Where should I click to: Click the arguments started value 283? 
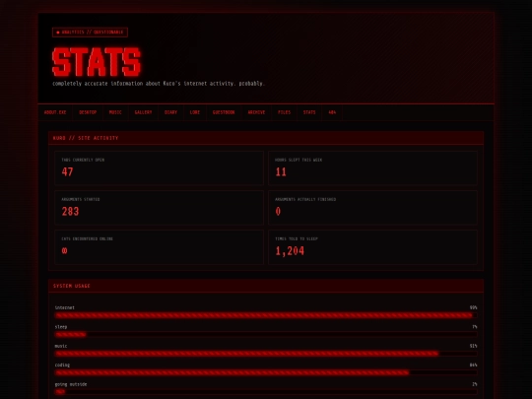70,212
